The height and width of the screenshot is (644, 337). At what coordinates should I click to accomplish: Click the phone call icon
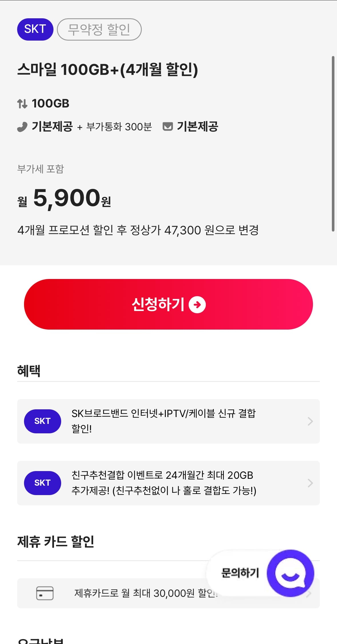pyautogui.click(x=22, y=127)
